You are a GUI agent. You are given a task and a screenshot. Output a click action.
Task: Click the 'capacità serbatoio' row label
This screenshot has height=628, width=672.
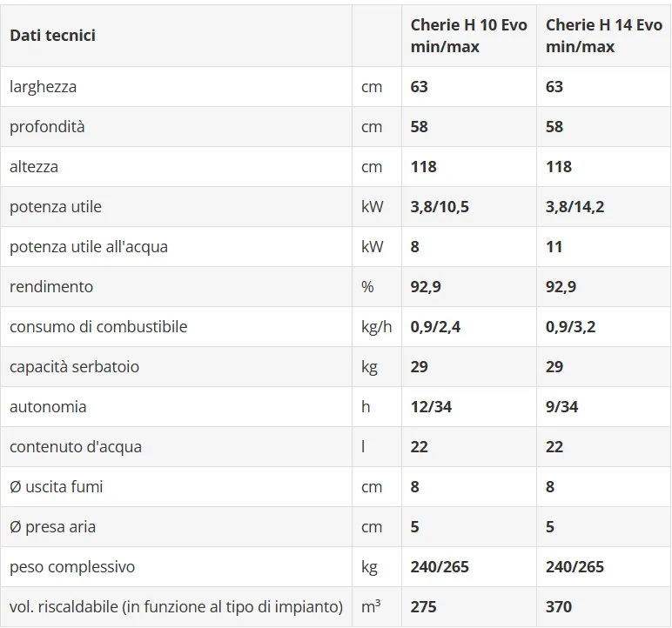click(74, 367)
